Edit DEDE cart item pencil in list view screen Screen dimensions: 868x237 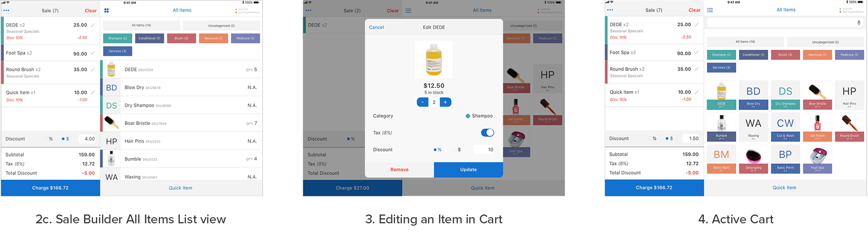(93, 25)
